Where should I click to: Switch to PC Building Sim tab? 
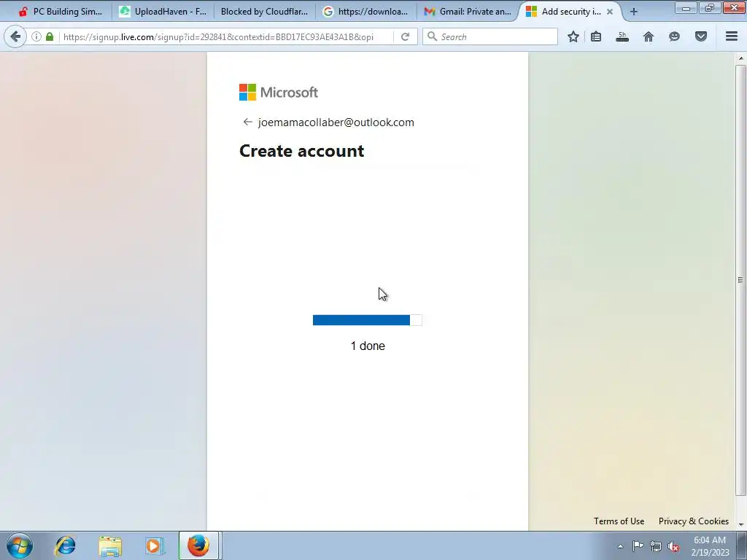click(60, 12)
